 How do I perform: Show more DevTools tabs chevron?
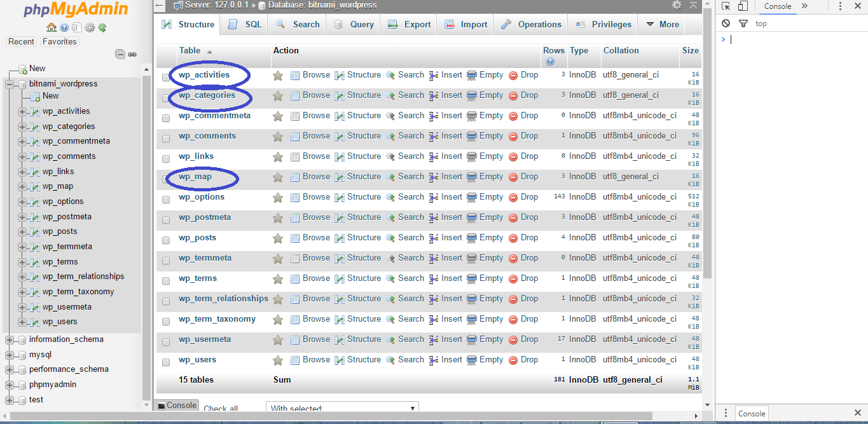[804, 6]
